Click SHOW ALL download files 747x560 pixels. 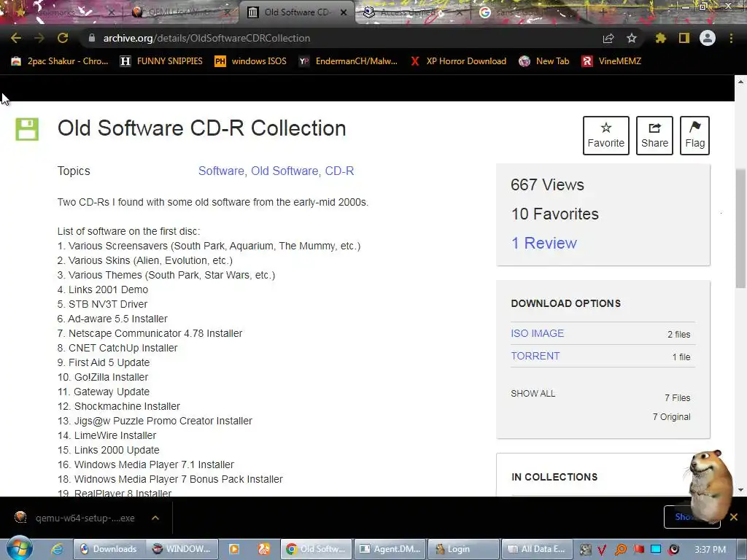(533, 393)
